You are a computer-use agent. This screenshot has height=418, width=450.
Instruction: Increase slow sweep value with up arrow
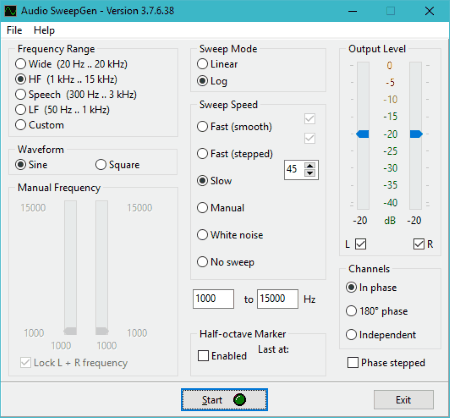[x=310, y=166]
